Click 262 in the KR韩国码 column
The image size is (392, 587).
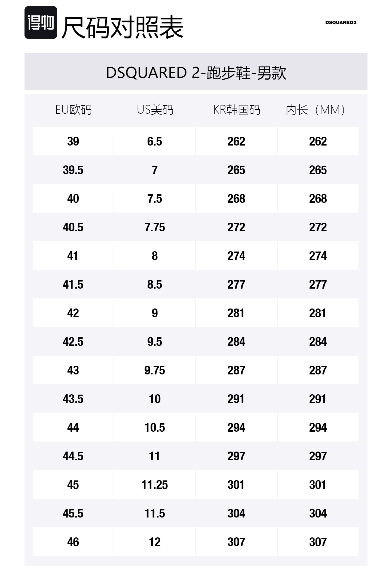(x=236, y=141)
